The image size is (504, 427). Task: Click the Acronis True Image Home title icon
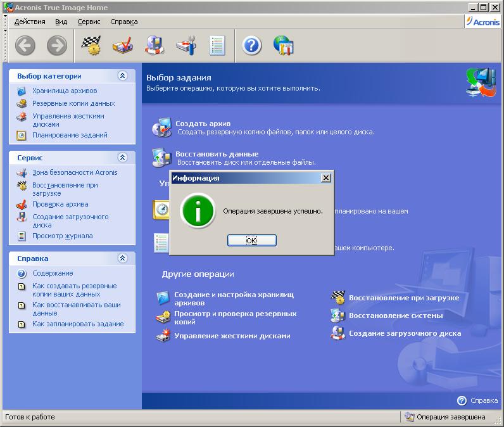click(x=8, y=7)
